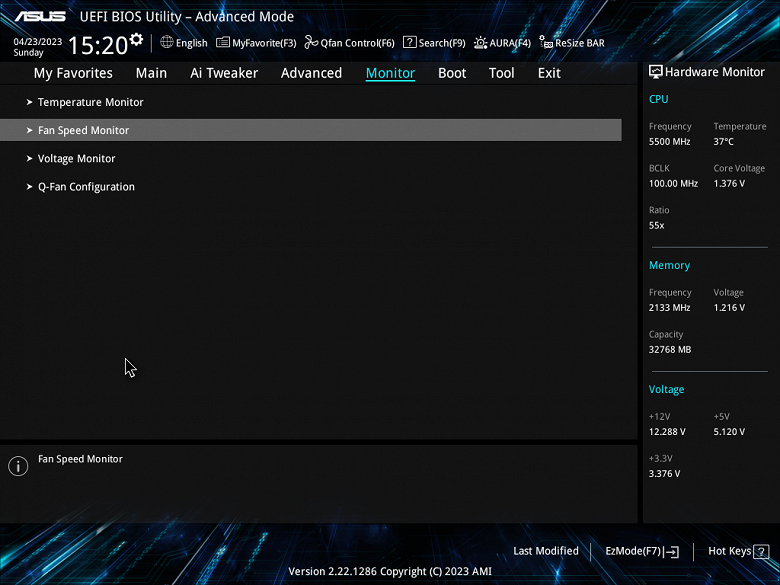This screenshot has height=585, width=780.
Task: Switch to the My Favorites tab
Action: coord(73,73)
